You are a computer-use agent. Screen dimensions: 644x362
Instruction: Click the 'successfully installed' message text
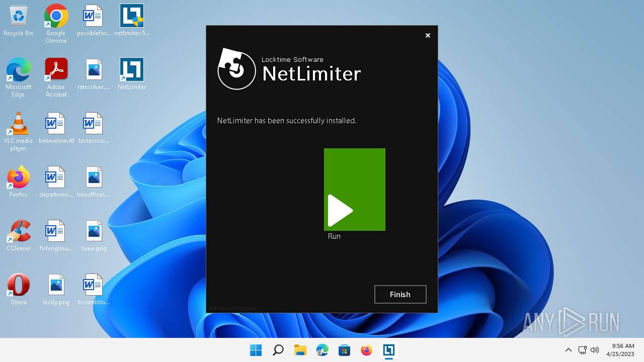click(287, 121)
